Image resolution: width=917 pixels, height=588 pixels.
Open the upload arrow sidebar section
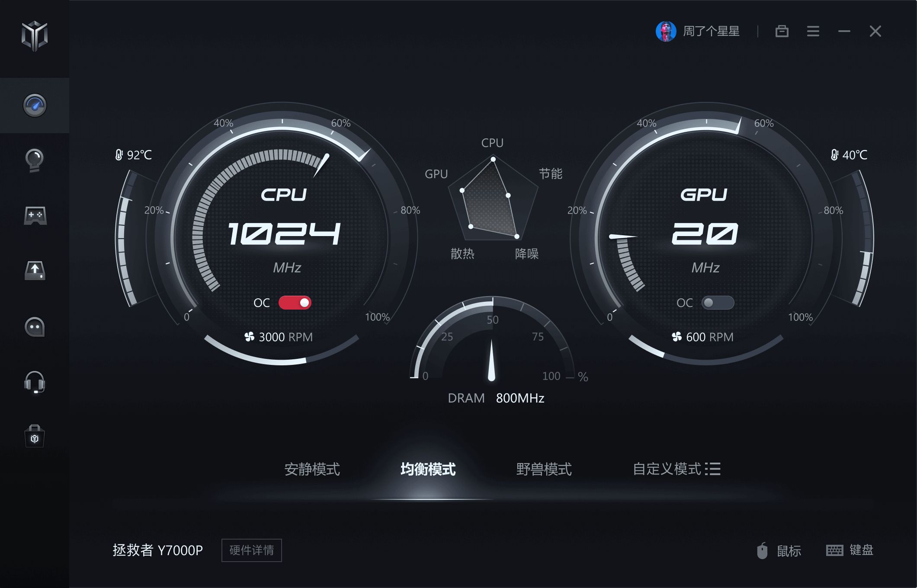[x=35, y=271]
